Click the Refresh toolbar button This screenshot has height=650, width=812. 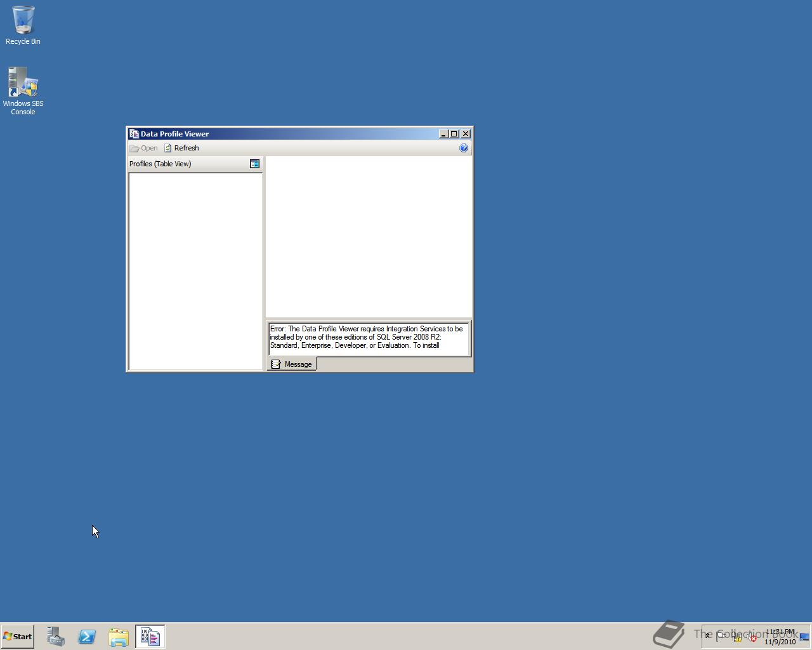click(181, 148)
